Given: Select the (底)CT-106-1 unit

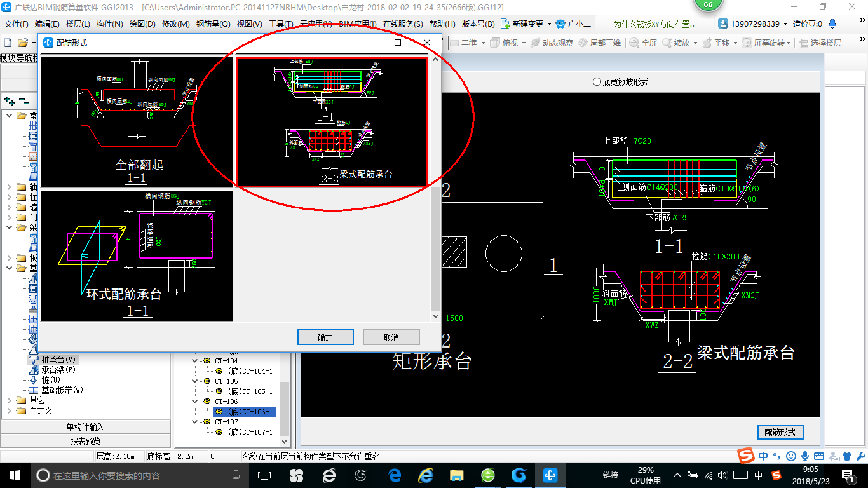Looking at the screenshot, I should pyautogui.click(x=250, y=412).
